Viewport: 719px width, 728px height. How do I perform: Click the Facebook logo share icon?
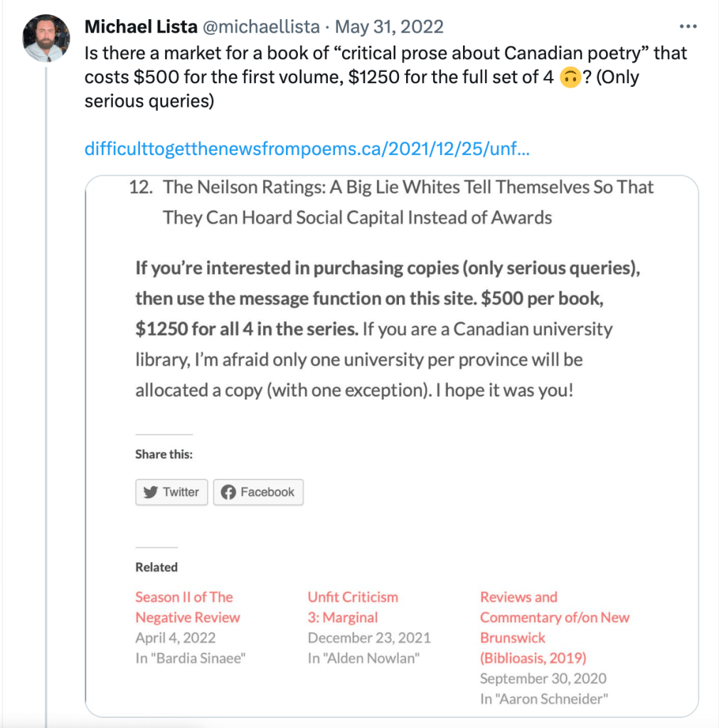(x=228, y=492)
